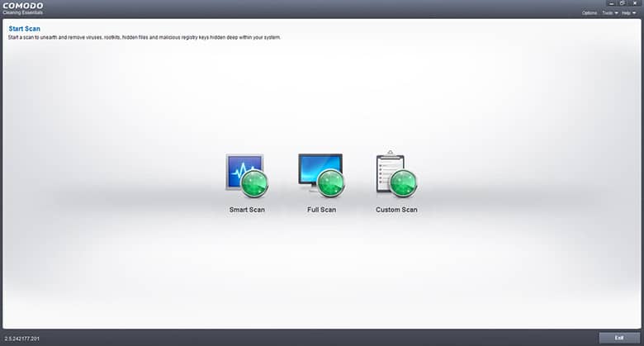This screenshot has width=644, height=346.
Task: Open the Options menu item
Action: pyautogui.click(x=590, y=13)
